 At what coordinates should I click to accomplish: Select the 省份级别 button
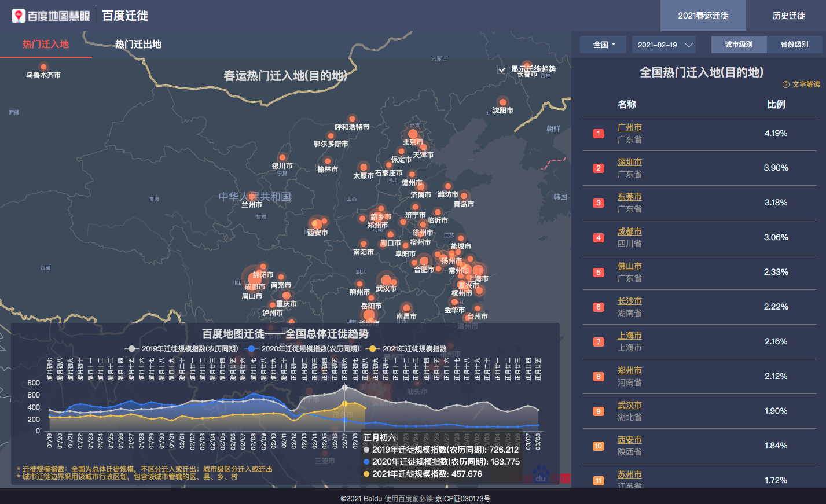(x=794, y=45)
